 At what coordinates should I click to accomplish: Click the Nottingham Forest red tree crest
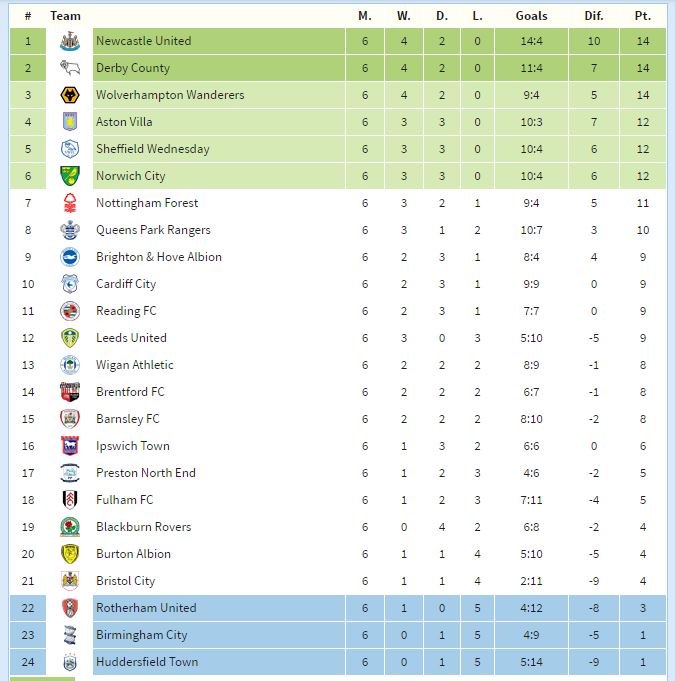69,203
